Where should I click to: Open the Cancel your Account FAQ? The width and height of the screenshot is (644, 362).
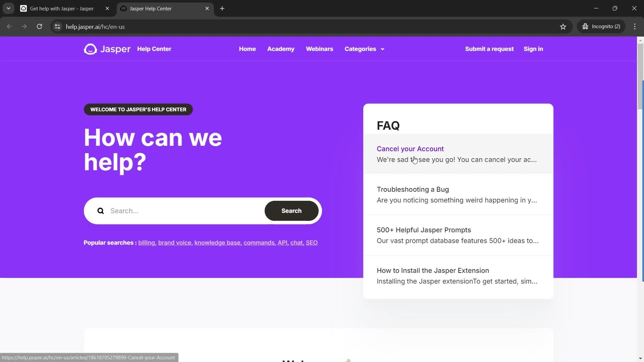[458, 154]
